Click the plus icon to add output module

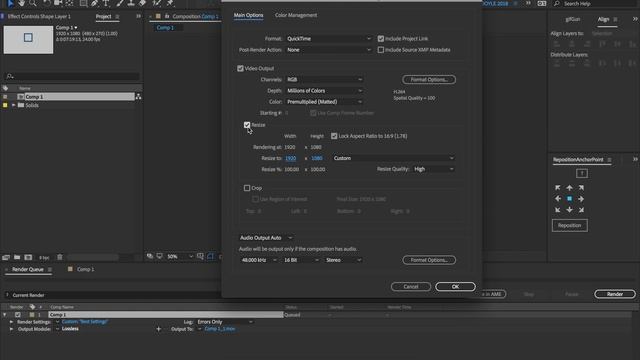tap(158, 329)
